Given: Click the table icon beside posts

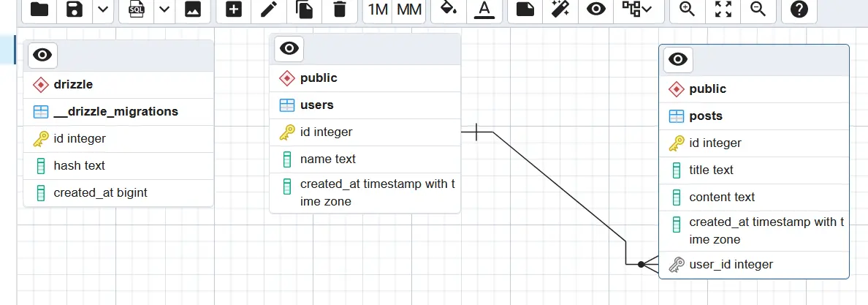Looking at the screenshot, I should (x=676, y=116).
